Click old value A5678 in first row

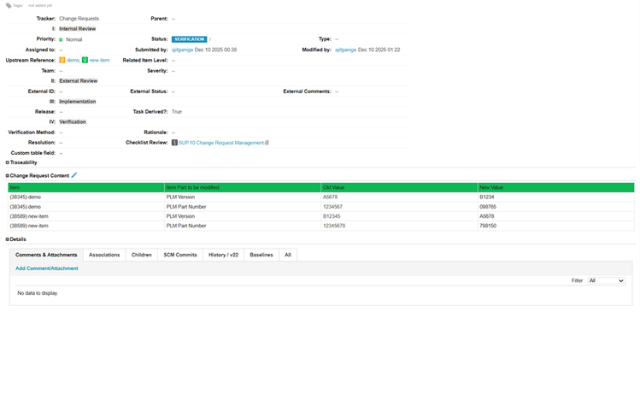pos(330,197)
